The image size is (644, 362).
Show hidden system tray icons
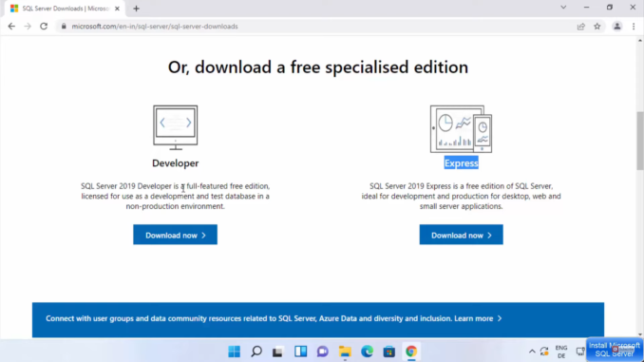point(532,352)
